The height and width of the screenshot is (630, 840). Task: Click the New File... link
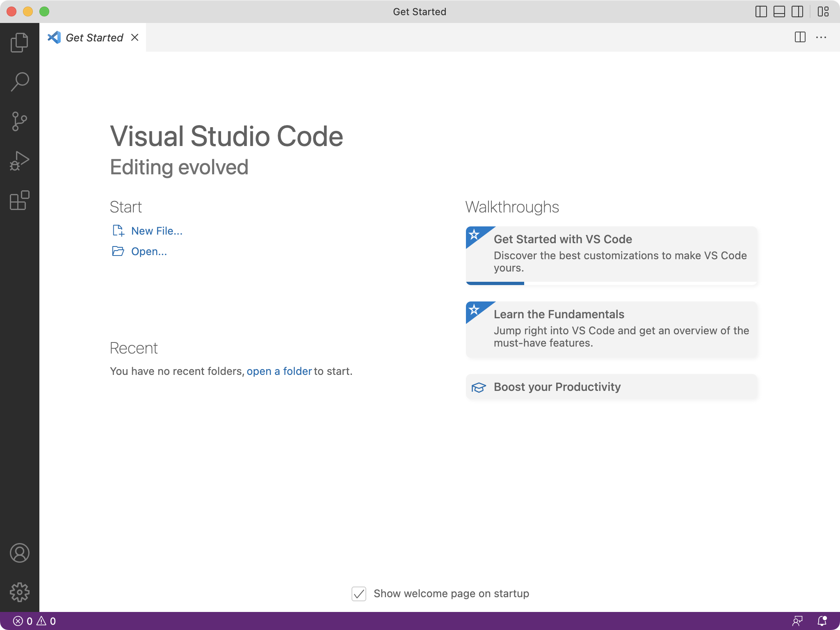(156, 231)
